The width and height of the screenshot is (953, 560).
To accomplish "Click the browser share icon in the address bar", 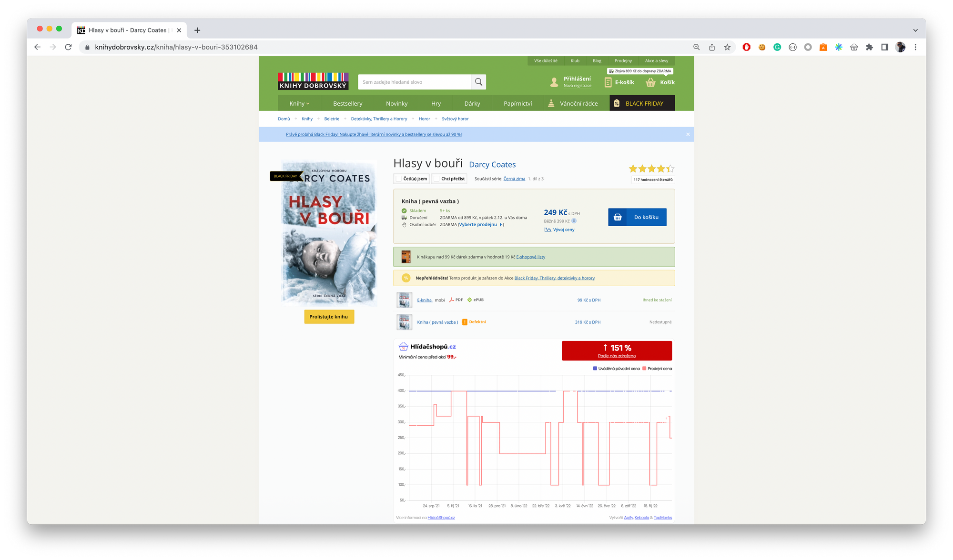I will tap(712, 47).
